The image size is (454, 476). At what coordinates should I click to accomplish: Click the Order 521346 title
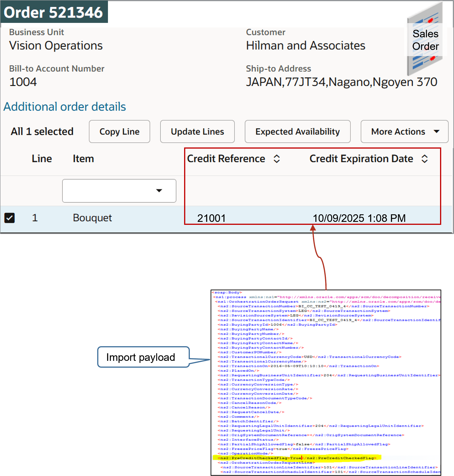pos(53,12)
